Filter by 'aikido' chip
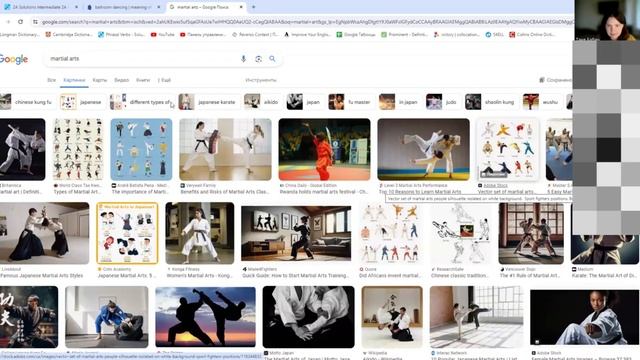The image size is (640, 360). 262,102
